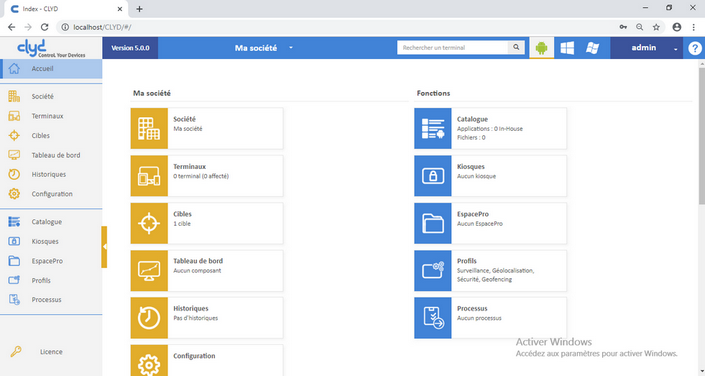
Task: Open the Profils blue tile icon
Action: click(433, 271)
